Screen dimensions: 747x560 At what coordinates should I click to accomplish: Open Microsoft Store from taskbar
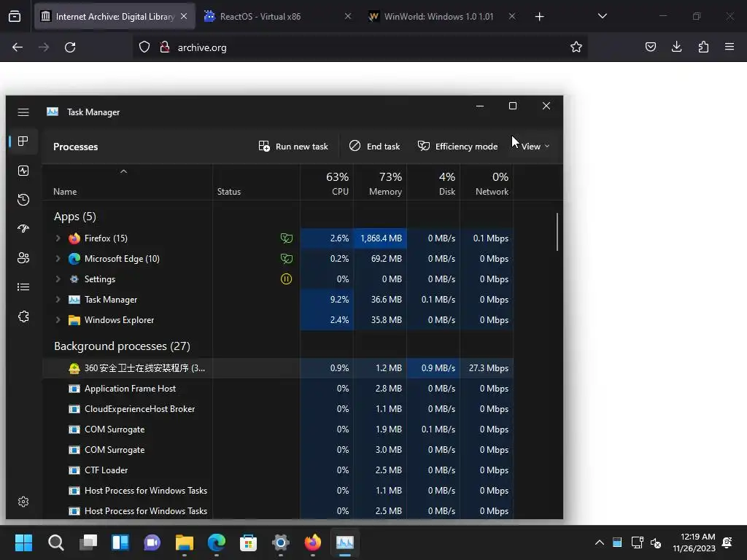click(x=248, y=542)
